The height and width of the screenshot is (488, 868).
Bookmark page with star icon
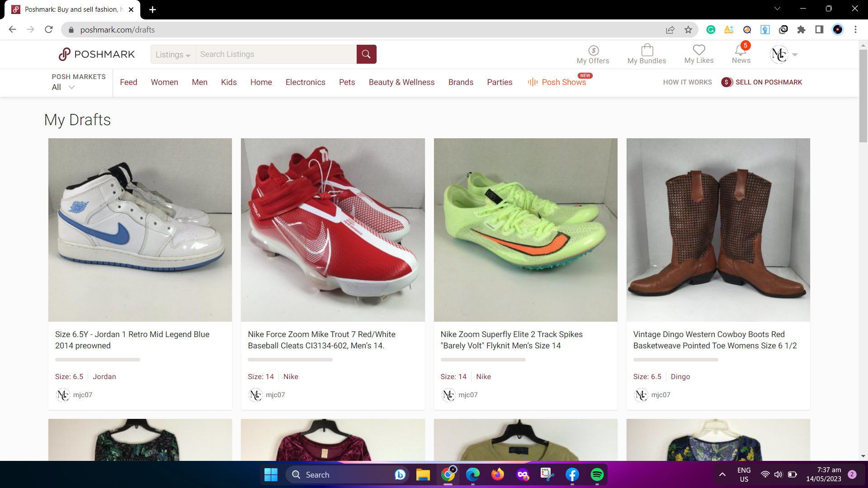pos(688,30)
